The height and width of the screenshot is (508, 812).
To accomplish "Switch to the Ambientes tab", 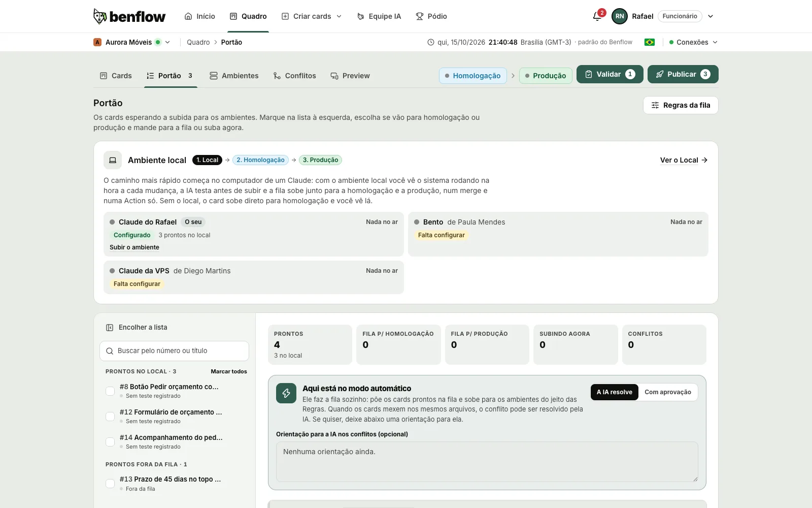I will (x=234, y=76).
